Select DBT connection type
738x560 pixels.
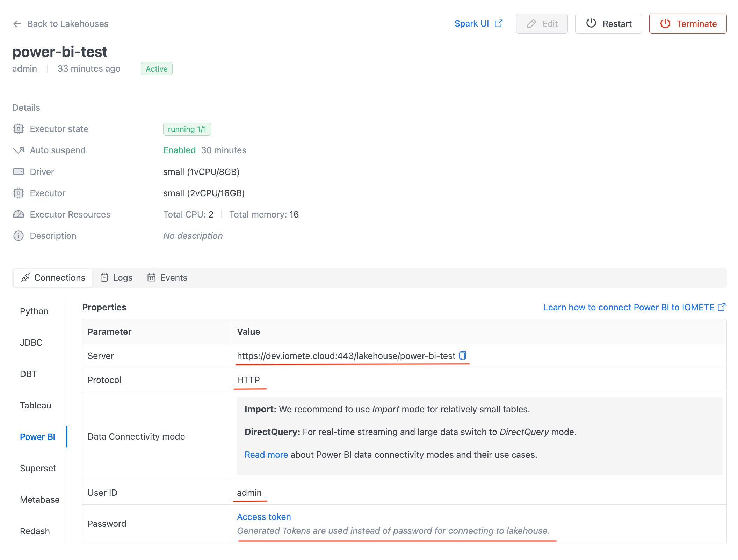28,374
